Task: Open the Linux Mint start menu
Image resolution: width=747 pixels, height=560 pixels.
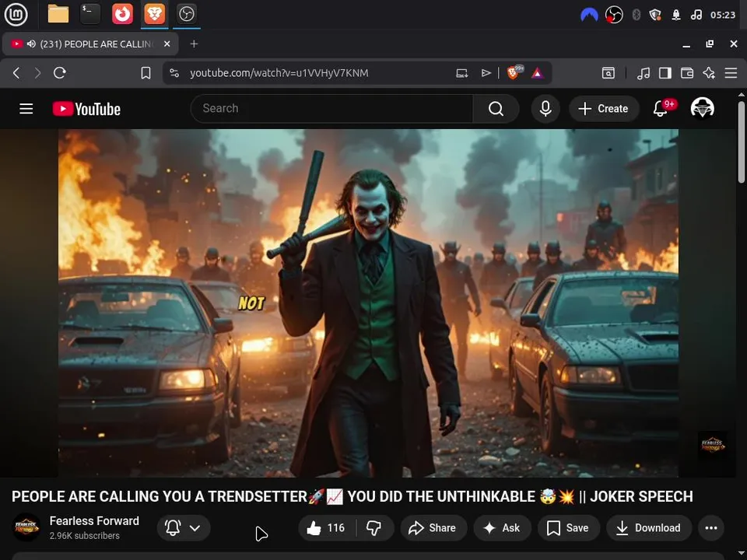Action: click(16, 14)
